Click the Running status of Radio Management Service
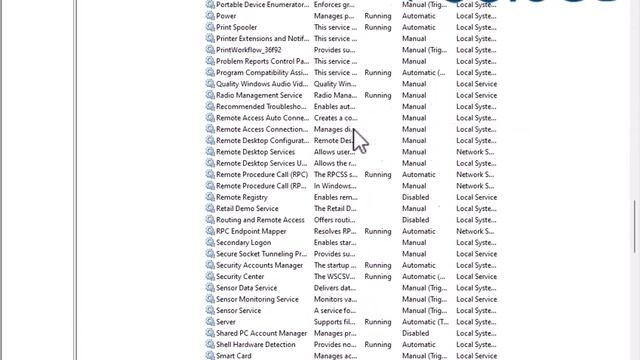640x360 pixels. [378, 95]
